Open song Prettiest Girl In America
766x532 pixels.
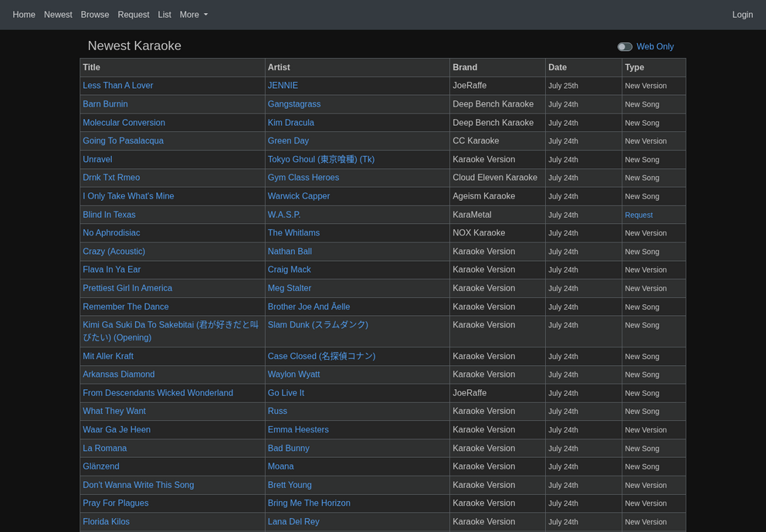(x=127, y=288)
